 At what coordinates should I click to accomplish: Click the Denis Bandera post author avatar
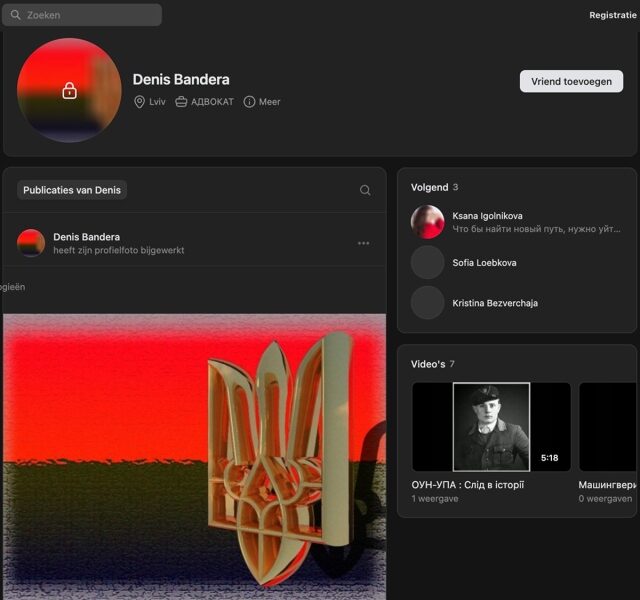click(x=31, y=243)
